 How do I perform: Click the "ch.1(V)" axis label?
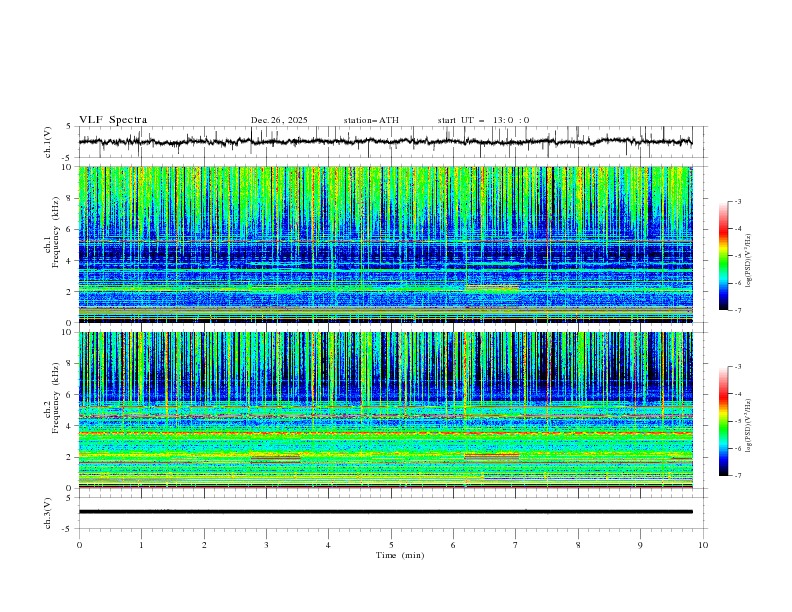click(47, 142)
